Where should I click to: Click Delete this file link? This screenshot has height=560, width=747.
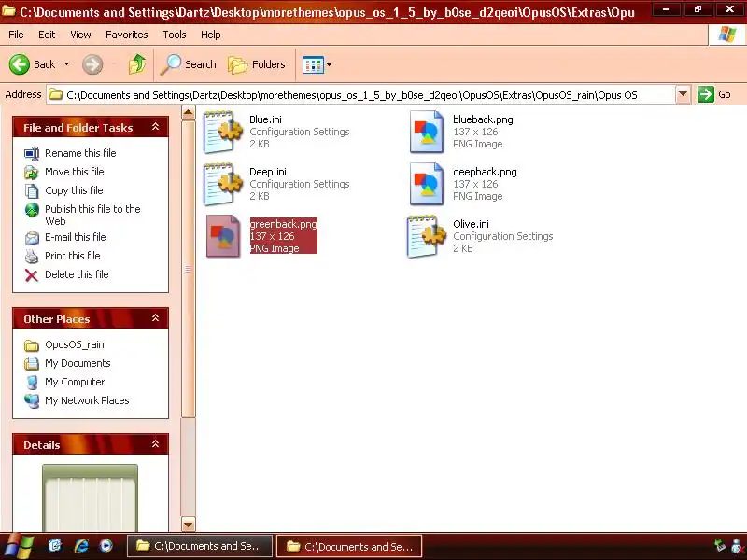point(77,274)
